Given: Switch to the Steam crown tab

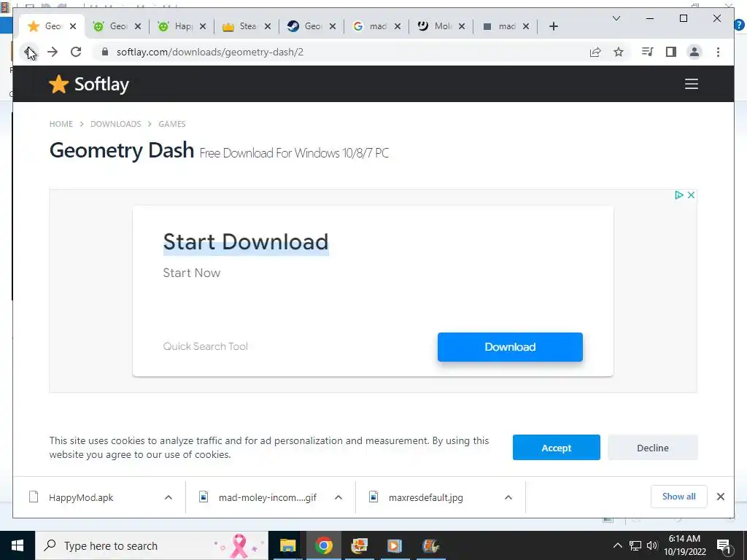Looking at the screenshot, I should tap(247, 26).
